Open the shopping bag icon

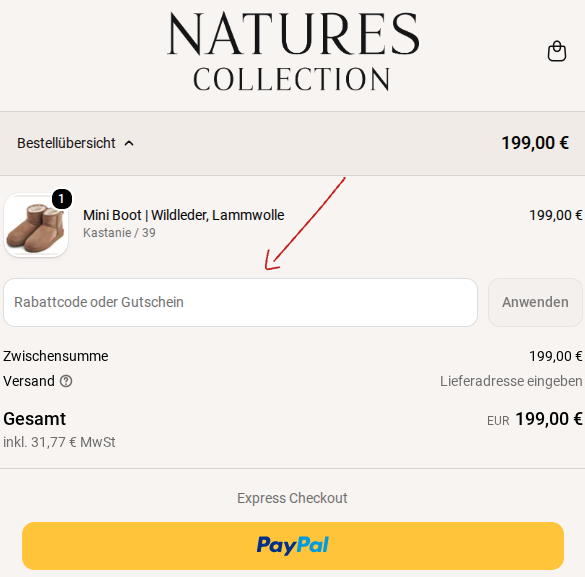coord(557,51)
